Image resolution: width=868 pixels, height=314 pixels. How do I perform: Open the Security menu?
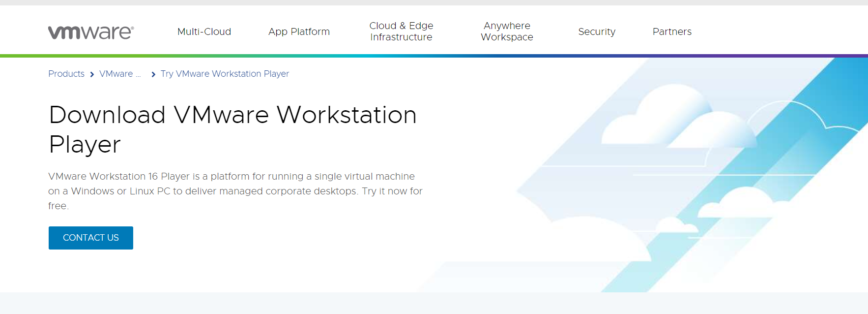pos(597,31)
